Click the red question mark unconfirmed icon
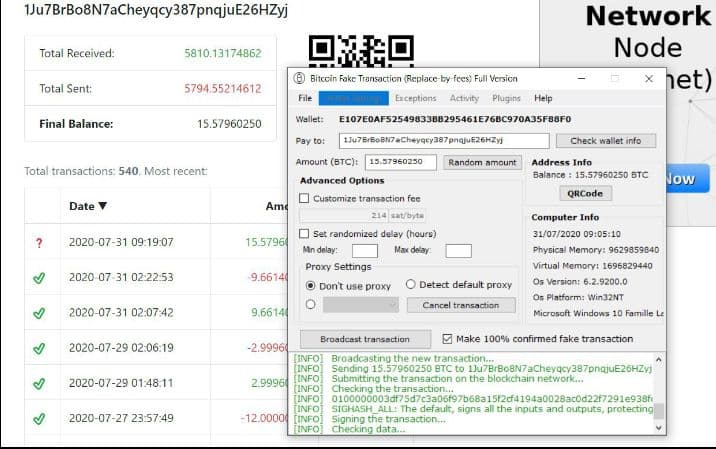The height and width of the screenshot is (449, 716). coord(39,242)
